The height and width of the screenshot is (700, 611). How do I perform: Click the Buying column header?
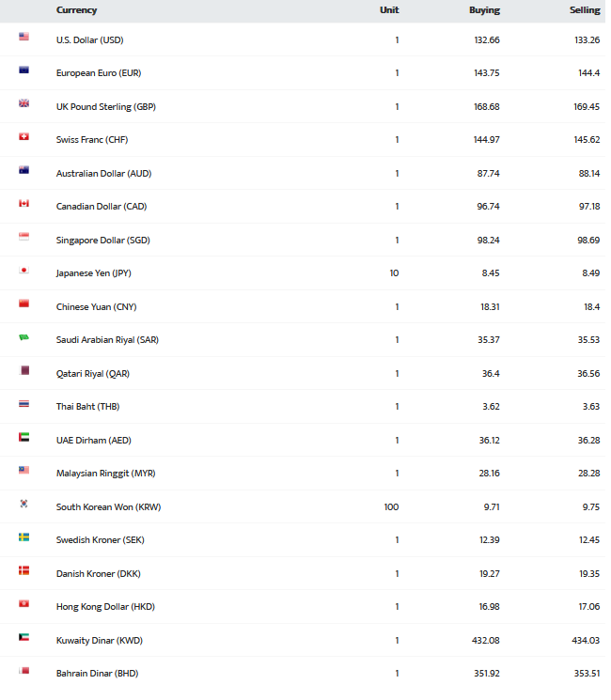click(485, 10)
